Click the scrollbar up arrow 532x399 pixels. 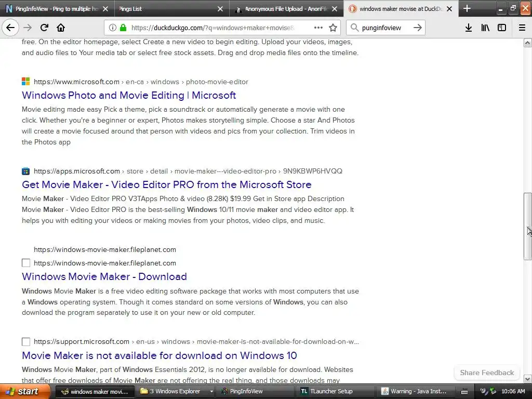click(528, 43)
